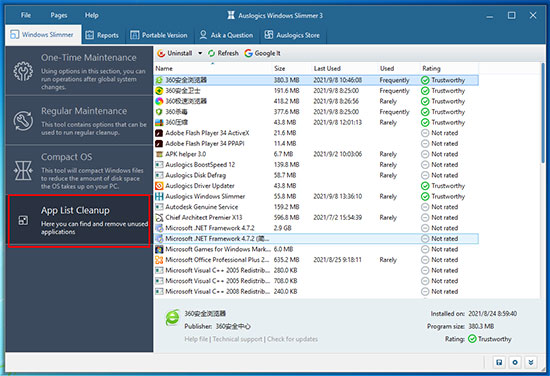Click the double-chevron expand icon at bottom right
The height and width of the screenshot is (376, 550).
[531, 362]
